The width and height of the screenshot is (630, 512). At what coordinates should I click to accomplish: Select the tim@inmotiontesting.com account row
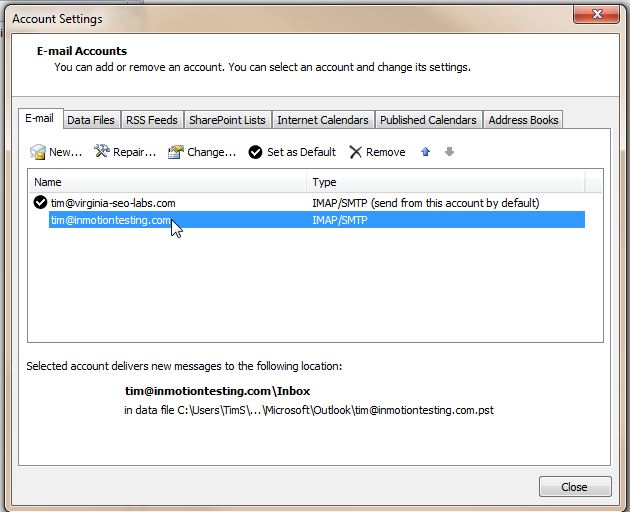(x=317, y=220)
